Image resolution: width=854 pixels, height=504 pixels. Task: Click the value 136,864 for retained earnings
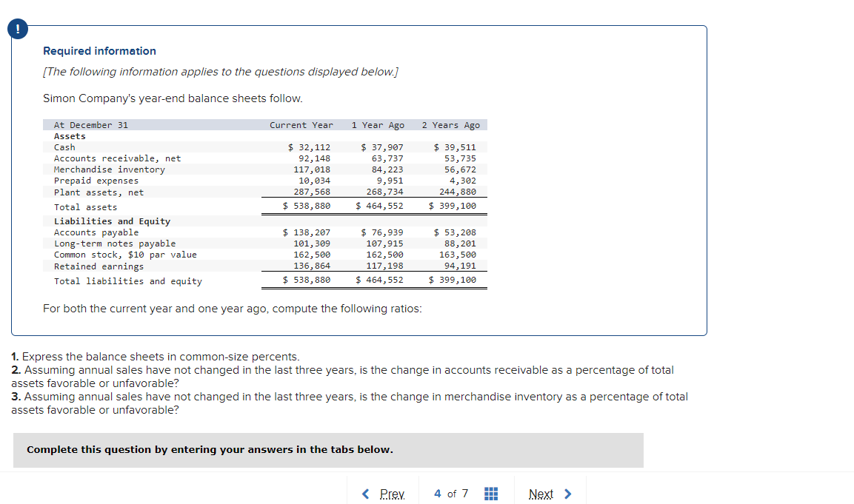tap(312, 266)
